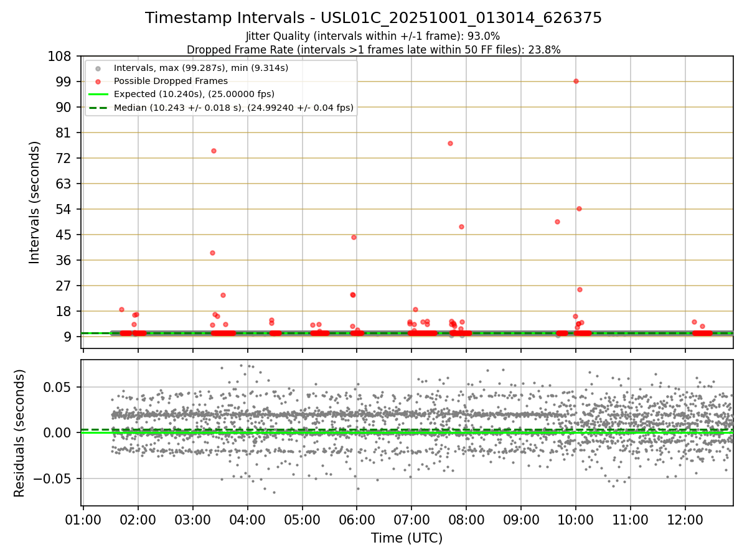Click the 'Jitter Quality' subtitle reading 93.0%
Viewport: 747px width, 560px height.
pos(373,37)
